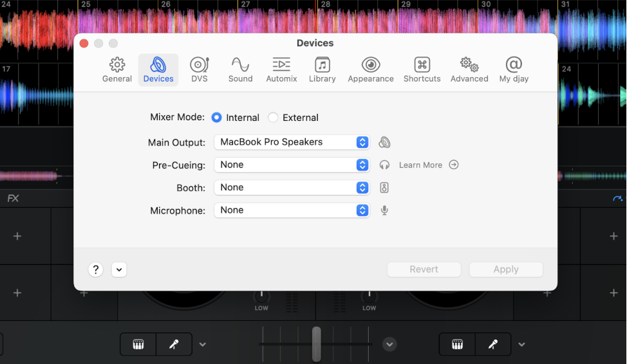
Task: Open the Learn More link
Action: 420,165
